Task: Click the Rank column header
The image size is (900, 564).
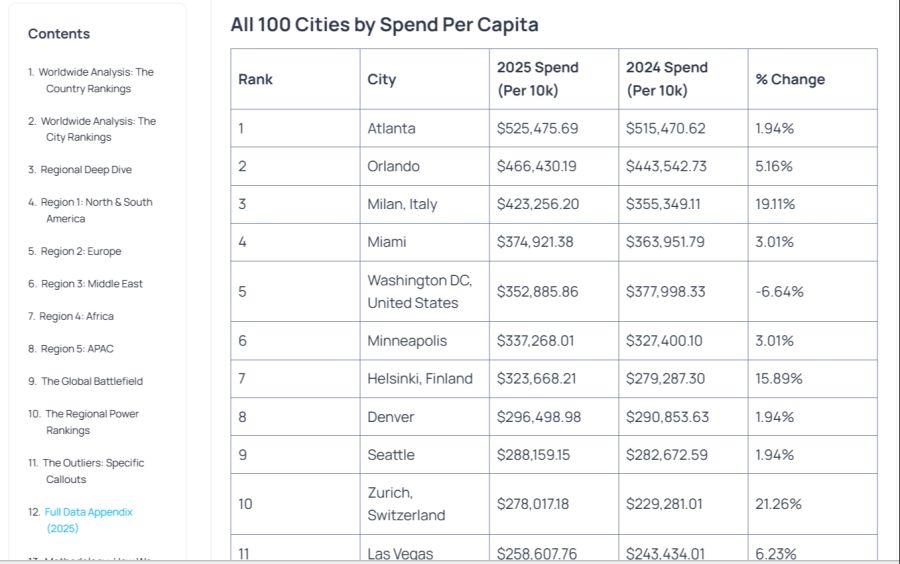Action: [x=256, y=79]
